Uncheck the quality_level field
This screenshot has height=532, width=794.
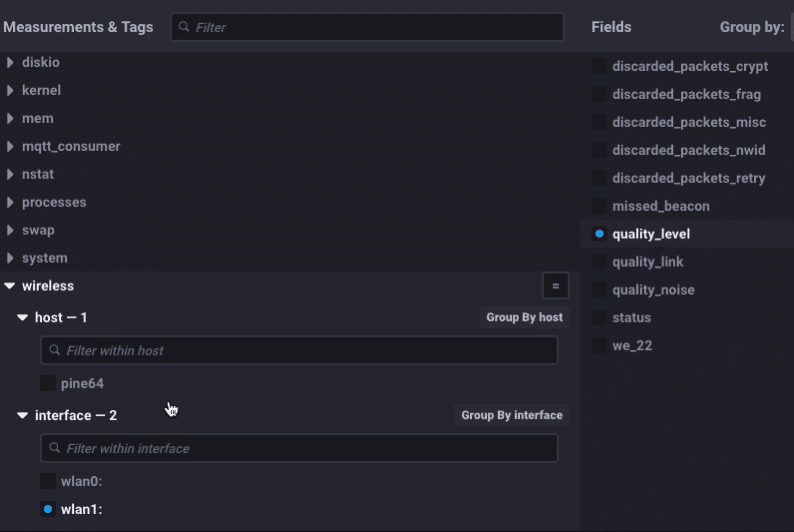[599, 234]
